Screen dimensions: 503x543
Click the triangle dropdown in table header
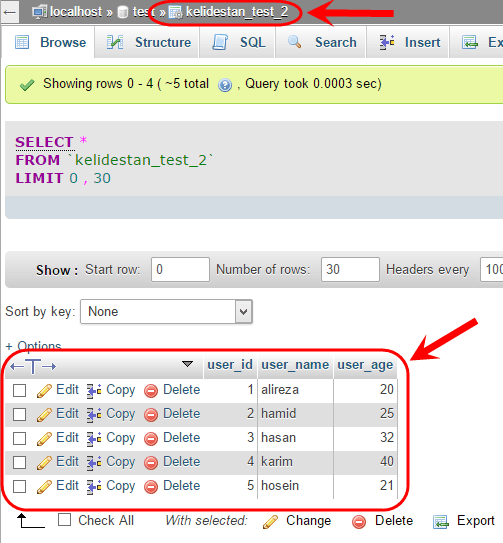coord(187,364)
